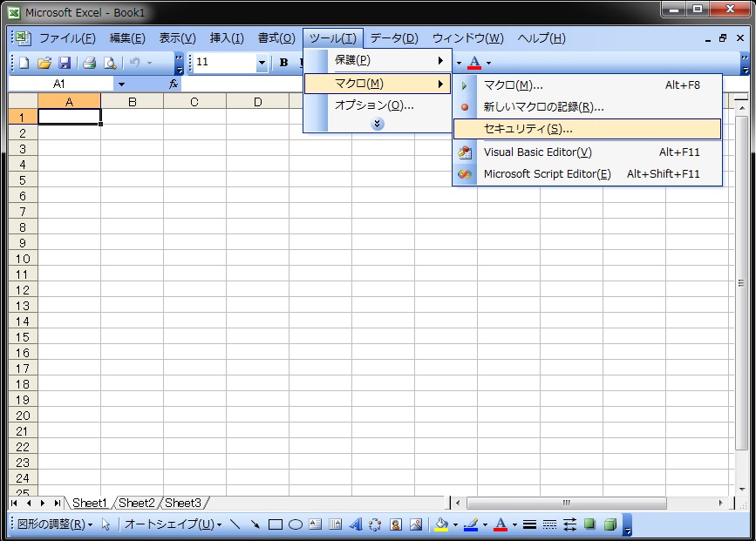Apply the drawing toolbar red Font Color A
This screenshot has width=756, height=541.
tap(501, 524)
